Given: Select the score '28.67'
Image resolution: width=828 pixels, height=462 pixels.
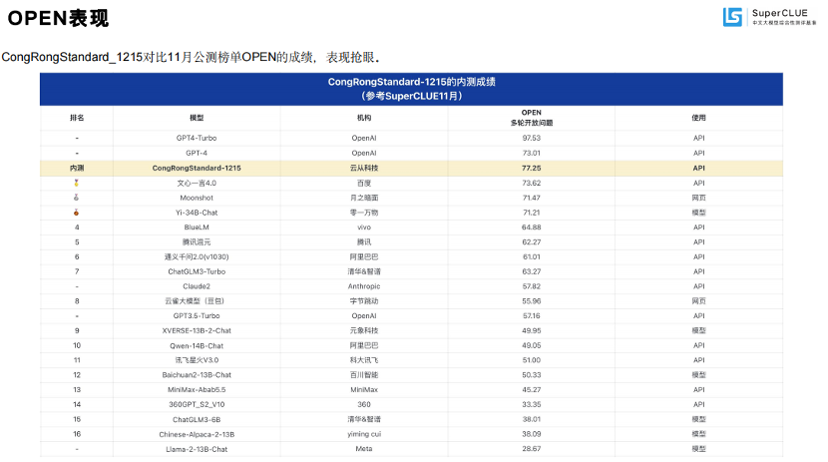Looking at the screenshot, I should pos(531,449).
